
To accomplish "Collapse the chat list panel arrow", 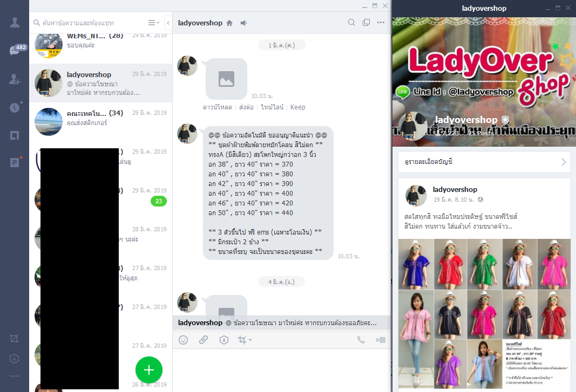I will click(x=168, y=23).
